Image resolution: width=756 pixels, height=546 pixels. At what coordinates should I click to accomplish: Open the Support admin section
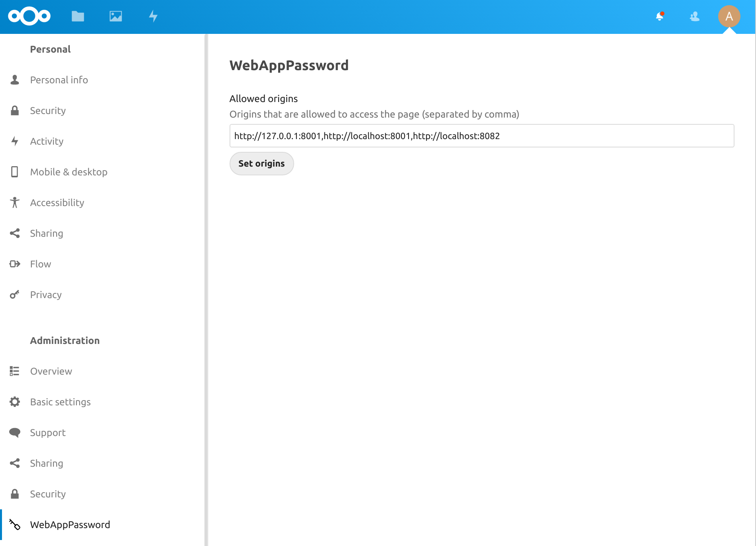tap(48, 432)
